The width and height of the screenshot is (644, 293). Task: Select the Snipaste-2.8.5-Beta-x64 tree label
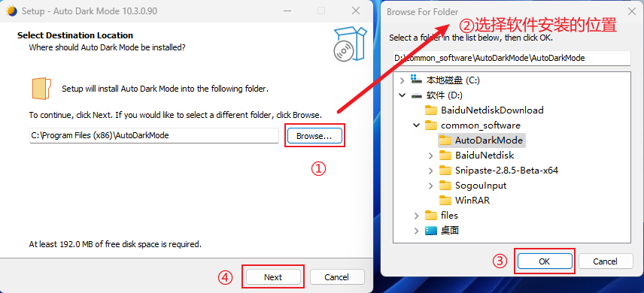[507, 171]
